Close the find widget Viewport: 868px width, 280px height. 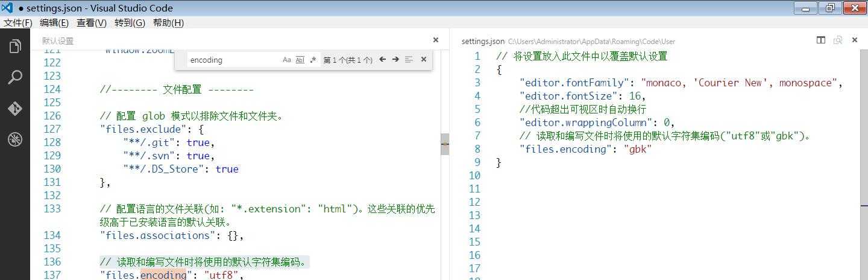point(424,60)
